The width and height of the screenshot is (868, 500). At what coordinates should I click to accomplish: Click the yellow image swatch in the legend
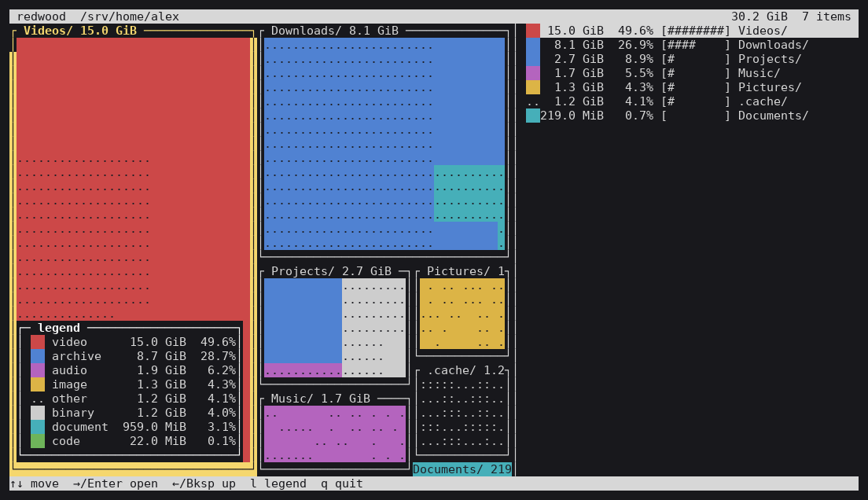(x=38, y=385)
